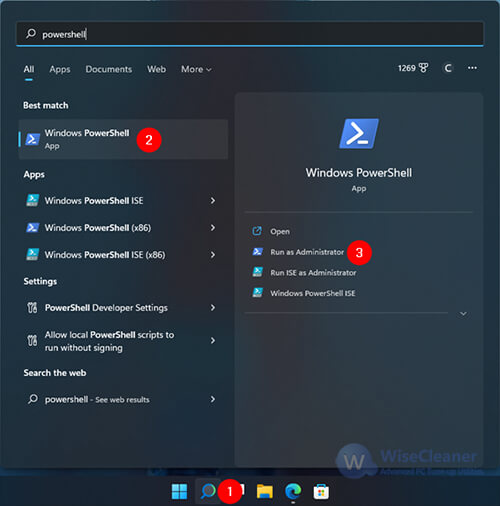
Task: Open the More dropdown filter
Action: pyautogui.click(x=196, y=69)
